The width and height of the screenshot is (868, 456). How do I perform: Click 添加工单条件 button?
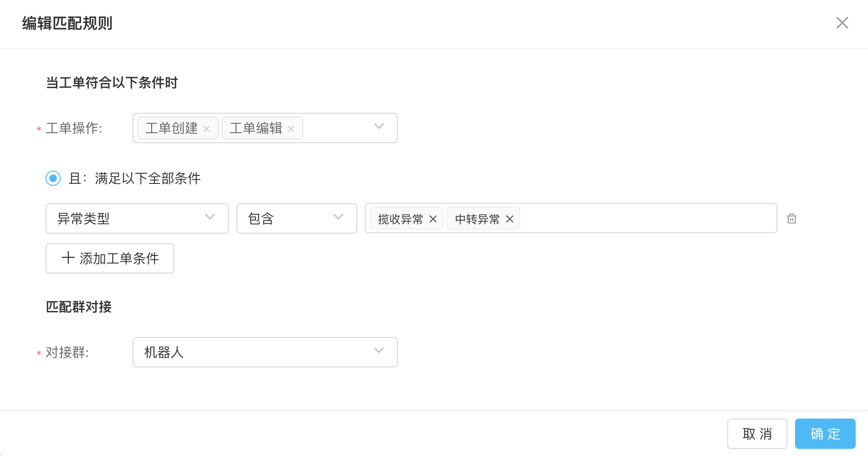(x=110, y=258)
